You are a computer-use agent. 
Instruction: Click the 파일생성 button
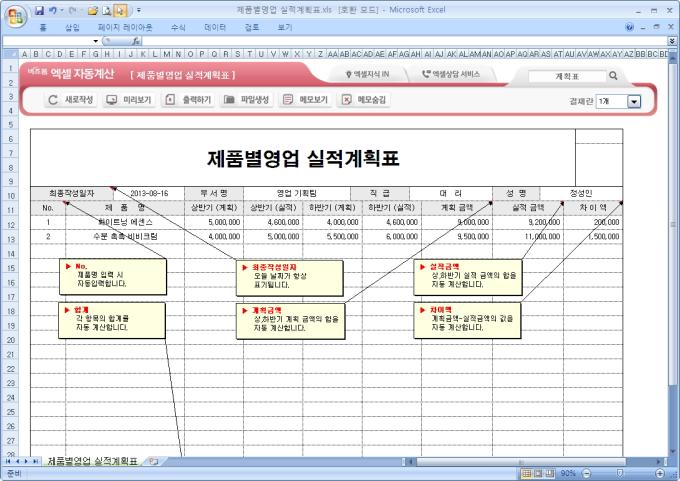247,100
